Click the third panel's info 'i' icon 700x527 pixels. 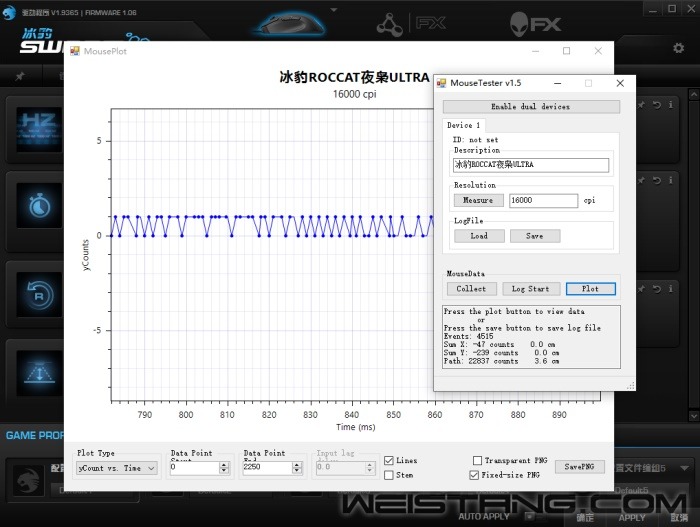[671, 289]
